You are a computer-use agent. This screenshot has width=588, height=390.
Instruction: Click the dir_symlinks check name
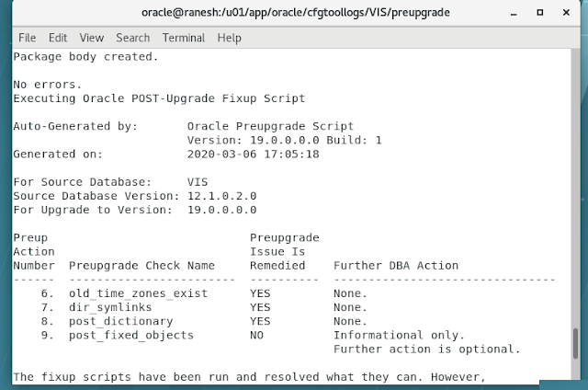coord(110,307)
